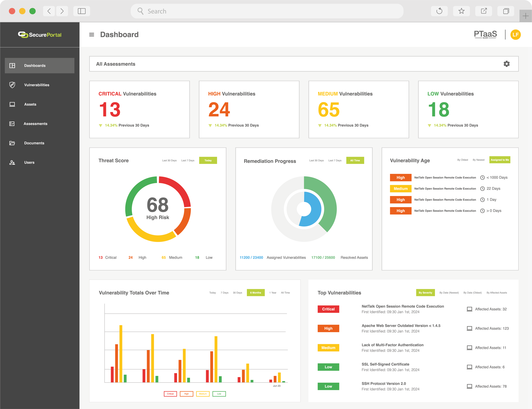Screen dimensions: 532x409
Task: Toggle Assigned to Me in Vulnerability Age
Action: pyautogui.click(x=500, y=160)
